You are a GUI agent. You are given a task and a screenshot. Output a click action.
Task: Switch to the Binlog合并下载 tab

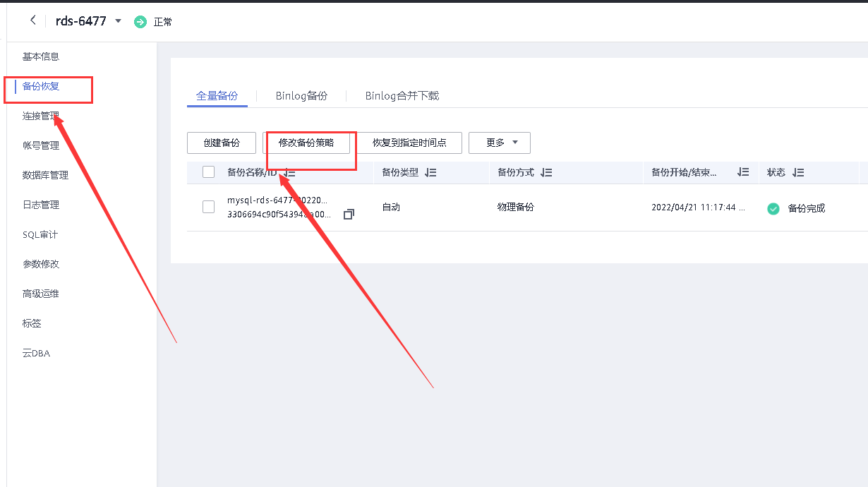coord(402,96)
